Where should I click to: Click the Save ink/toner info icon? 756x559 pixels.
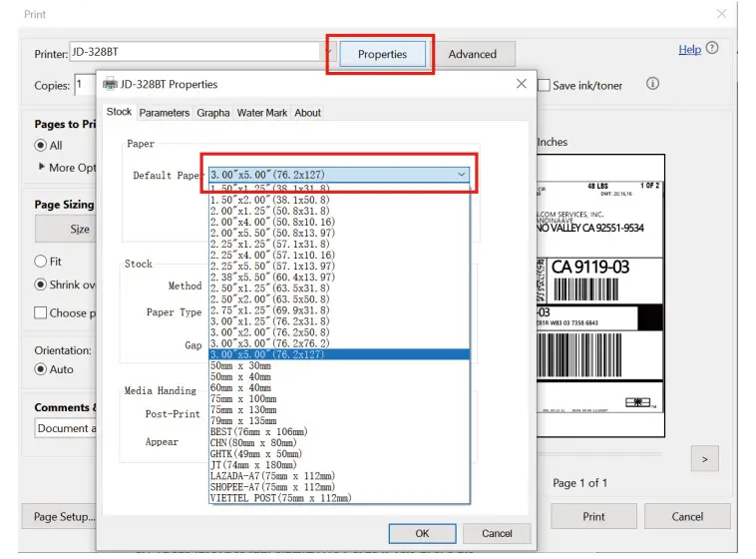pos(652,84)
